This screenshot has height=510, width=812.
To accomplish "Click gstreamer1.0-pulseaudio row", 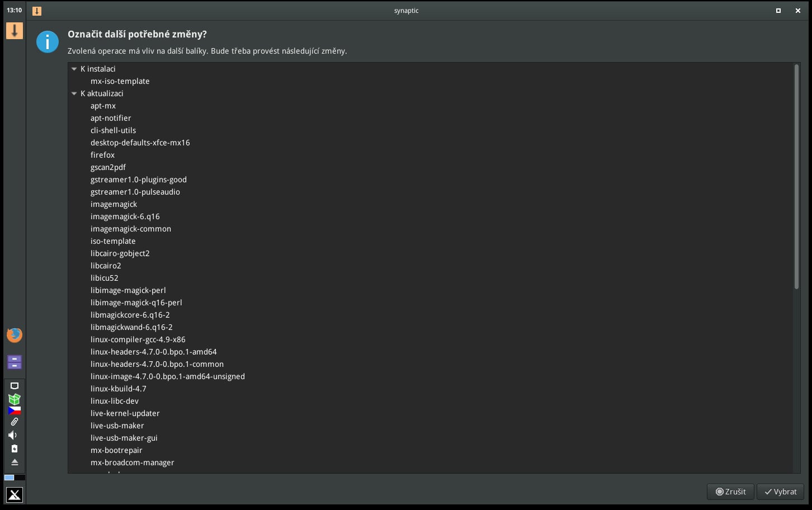I will pos(430,192).
